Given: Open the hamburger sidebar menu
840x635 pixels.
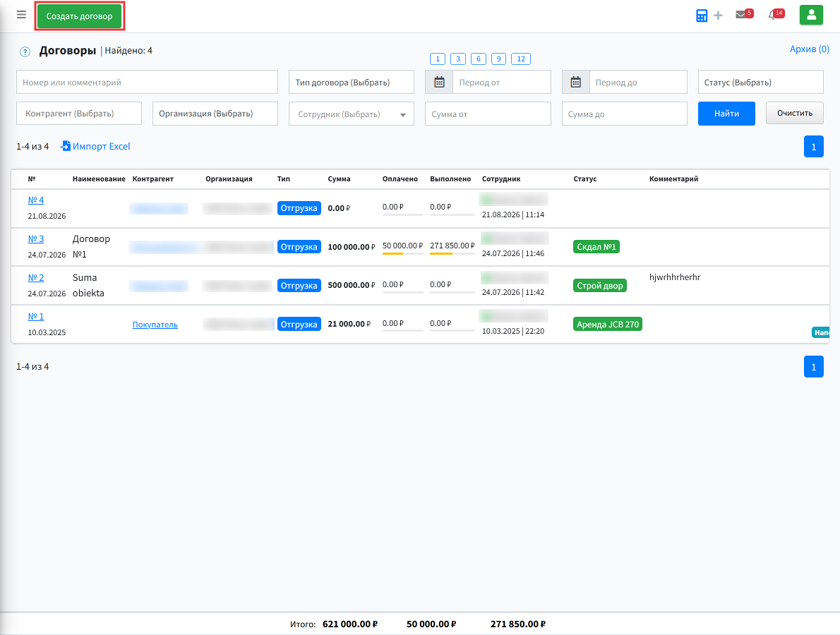Looking at the screenshot, I should (21, 14).
